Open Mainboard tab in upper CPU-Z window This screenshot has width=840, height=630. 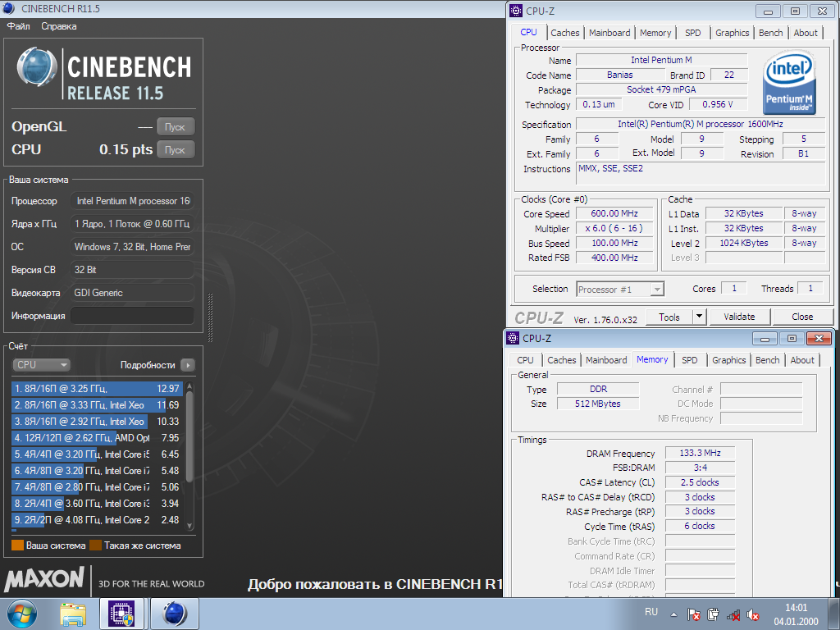point(609,33)
